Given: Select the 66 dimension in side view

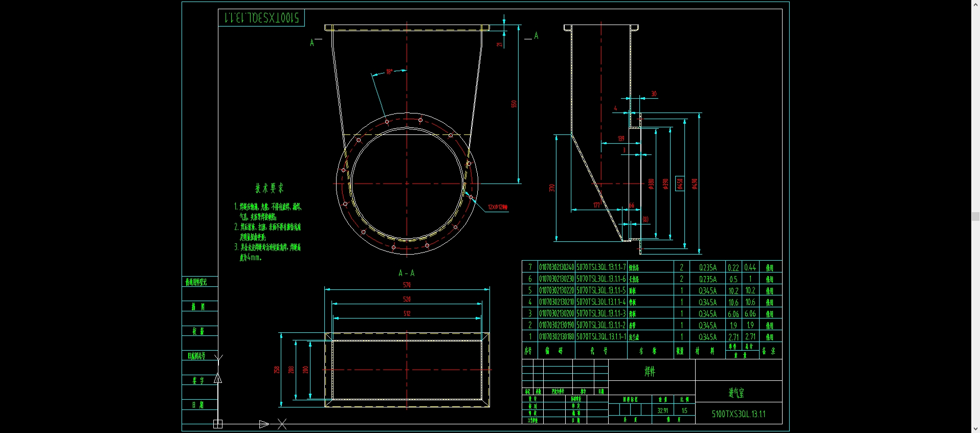Looking at the screenshot, I should (632, 206).
